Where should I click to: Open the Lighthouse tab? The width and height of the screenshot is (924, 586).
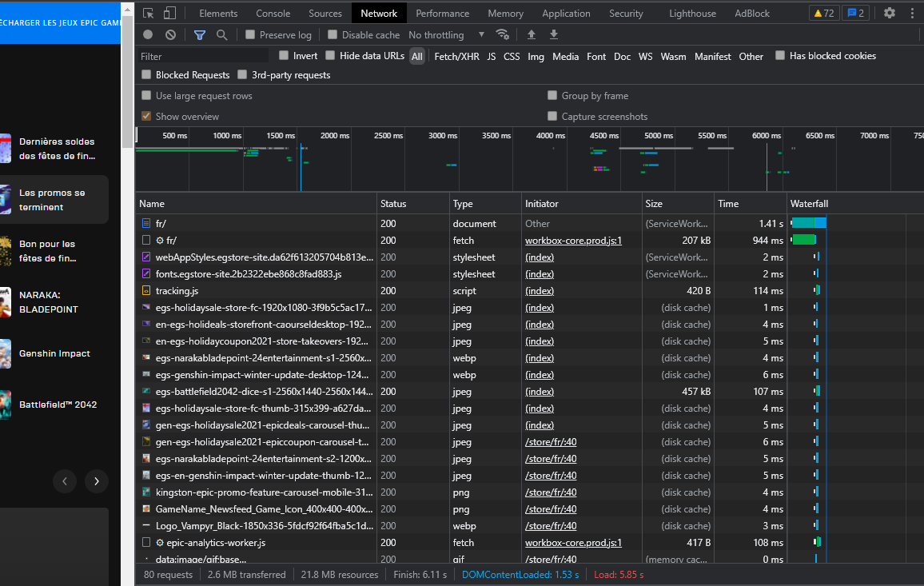tap(692, 13)
